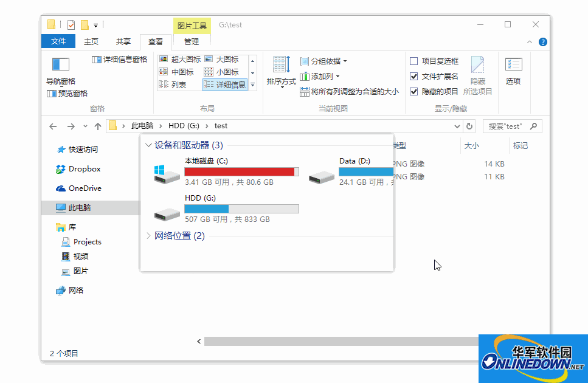
Task: Select the View (查看) tab
Action: (x=155, y=41)
